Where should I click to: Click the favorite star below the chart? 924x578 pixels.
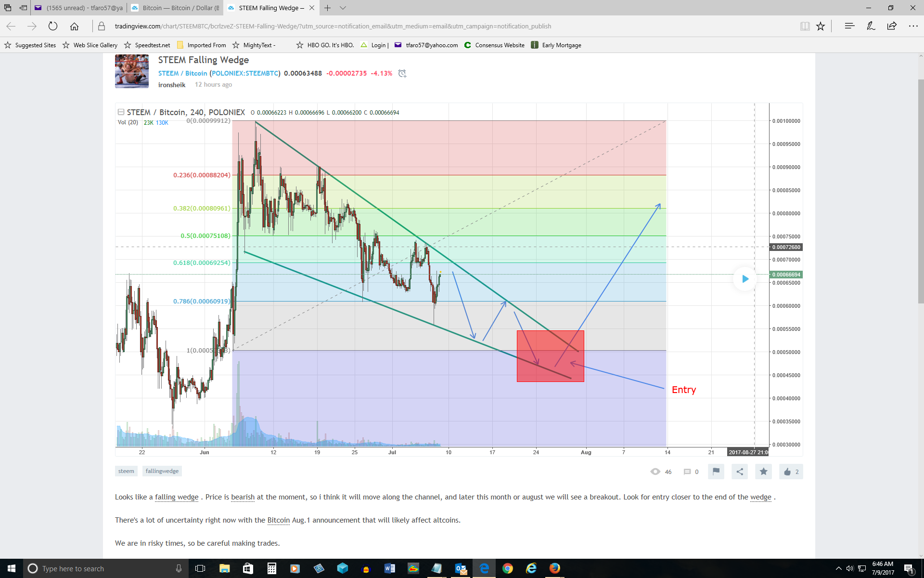763,472
